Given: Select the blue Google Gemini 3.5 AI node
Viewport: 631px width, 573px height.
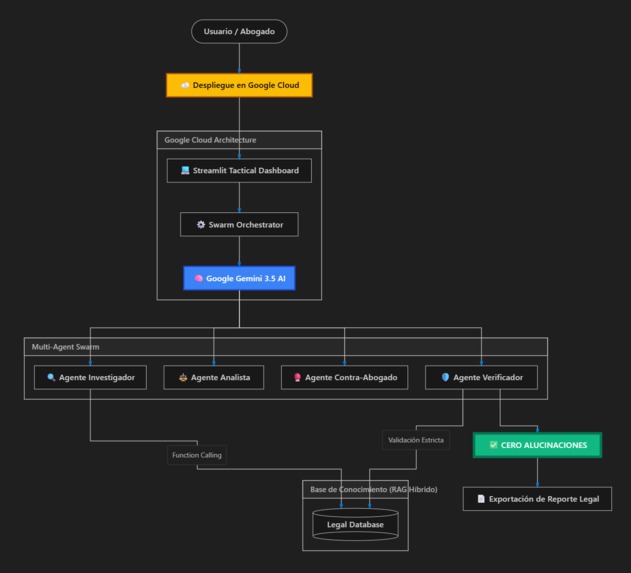Looking at the screenshot, I should tap(239, 278).
